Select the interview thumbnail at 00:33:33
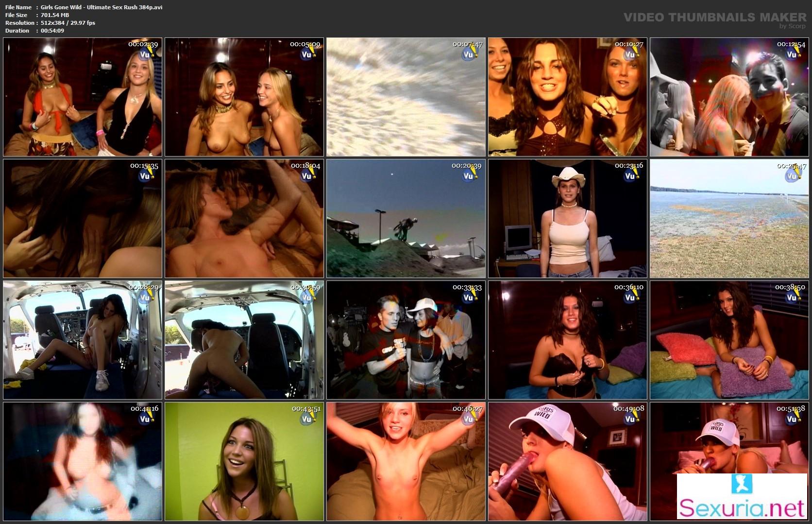Screen dimensions: 812x524 click(x=406, y=340)
